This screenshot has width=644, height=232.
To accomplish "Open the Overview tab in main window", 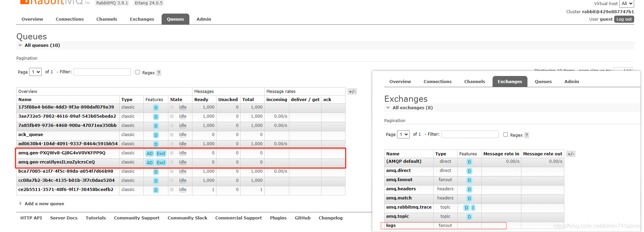I will pyautogui.click(x=32, y=19).
